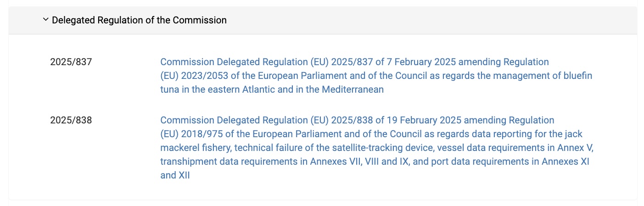Click the reference number 2025/838
The image size is (644, 206).
point(71,120)
